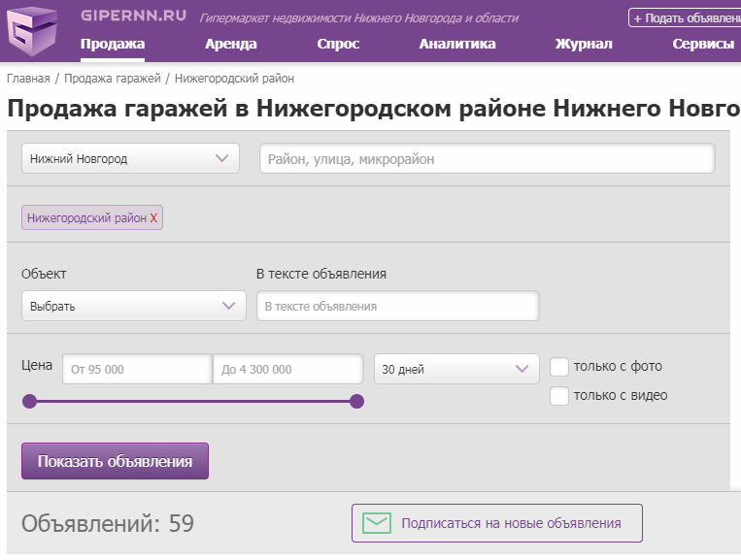Image resolution: width=741 pixels, height=560 pixels.
Task: Open the Продажа гаражей breadcrumb link
Action: (x=113, y=78)
